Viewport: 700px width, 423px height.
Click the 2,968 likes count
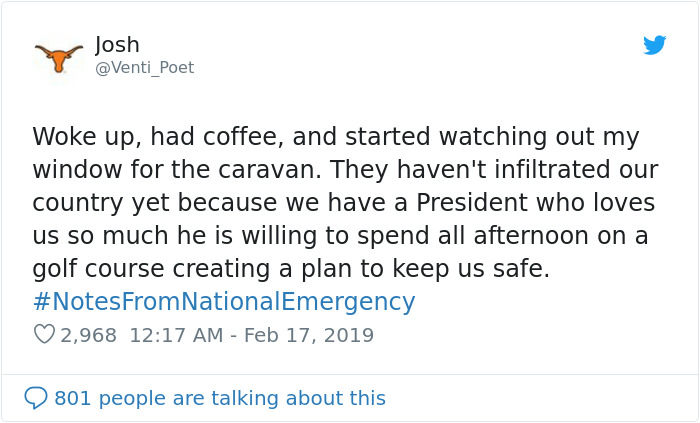tap(88, 335)
